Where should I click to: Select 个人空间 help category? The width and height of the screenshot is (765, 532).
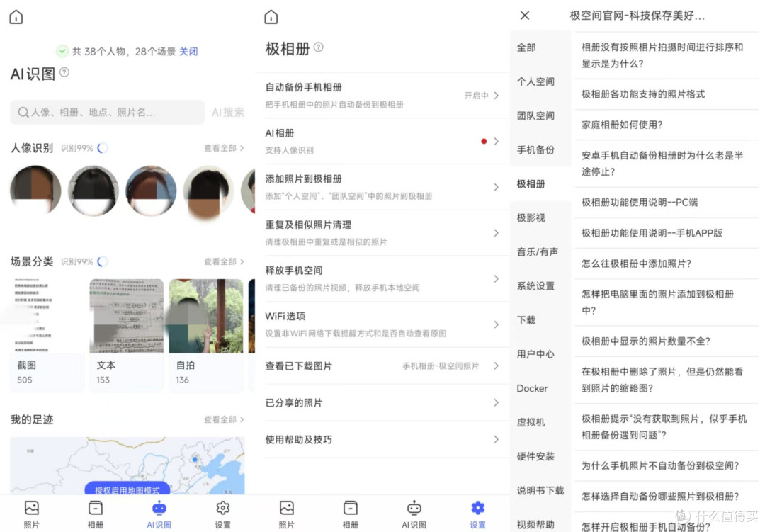535,81
